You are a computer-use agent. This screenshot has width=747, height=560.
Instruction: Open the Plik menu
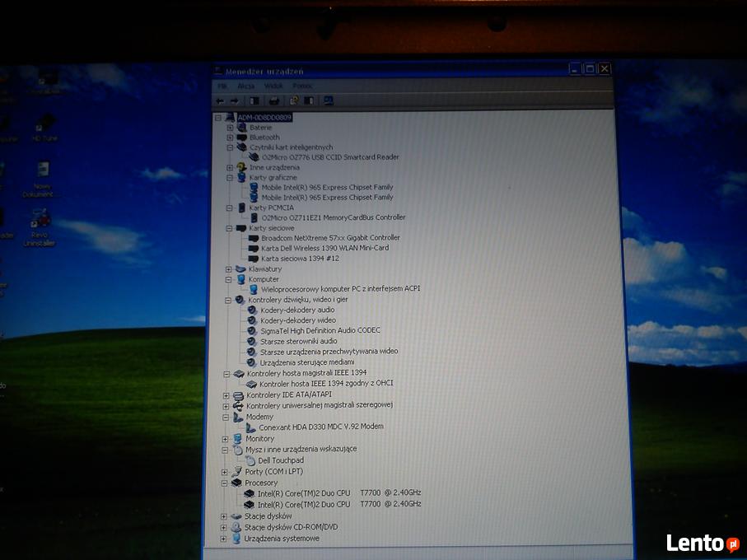coord(222,86)
